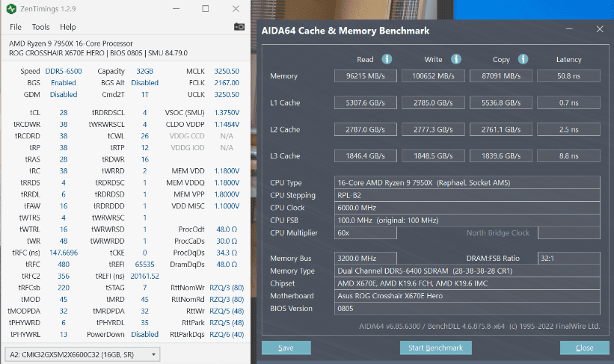This screenshot has width=614, height=364.
Task: Click the Speed value DDR5-6500
Action: pyautogui.click(x=64, y=71)
